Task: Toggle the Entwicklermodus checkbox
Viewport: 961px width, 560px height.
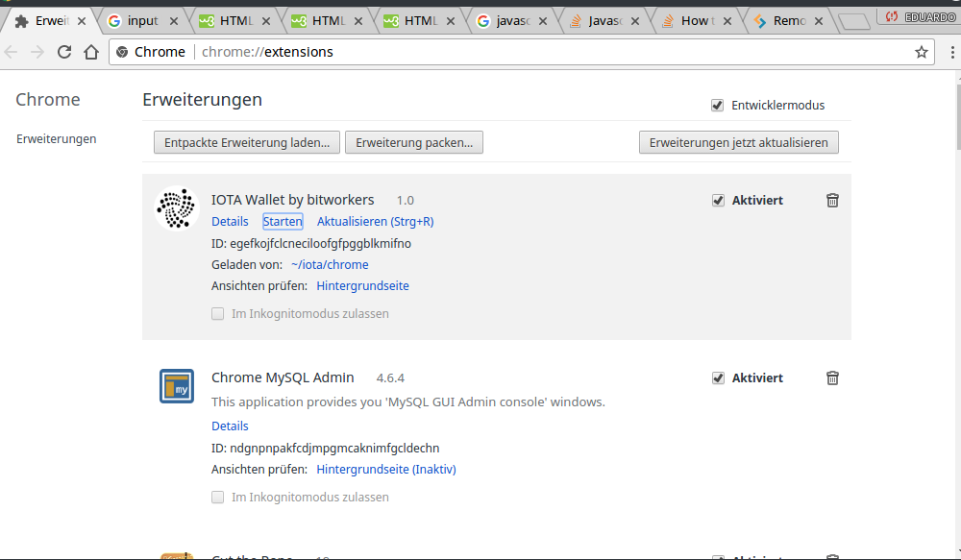Action: [717, 106]
